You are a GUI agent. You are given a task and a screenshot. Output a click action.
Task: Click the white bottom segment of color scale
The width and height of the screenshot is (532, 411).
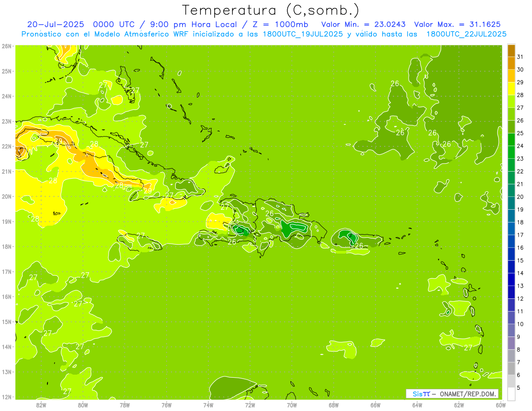(x=512, y=393)
